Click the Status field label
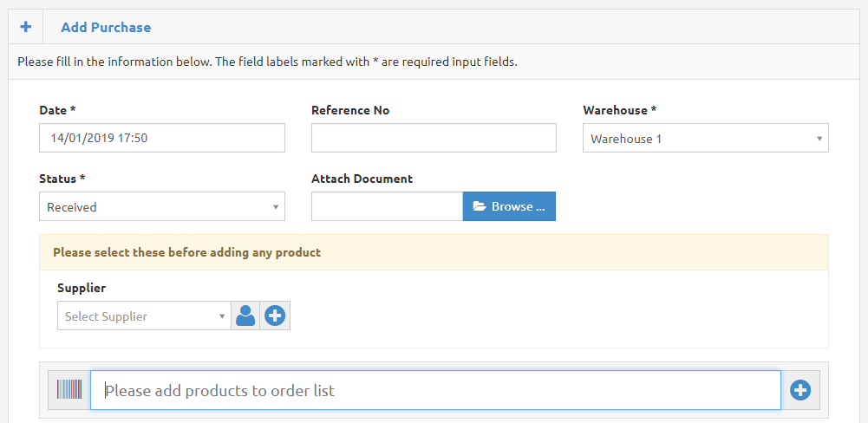This screenshot has height=423, width=868. coord(62,179)
